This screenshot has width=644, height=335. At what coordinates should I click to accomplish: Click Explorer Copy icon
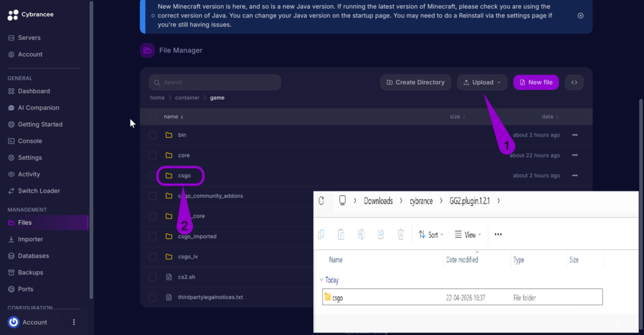[x=321, y=234]
